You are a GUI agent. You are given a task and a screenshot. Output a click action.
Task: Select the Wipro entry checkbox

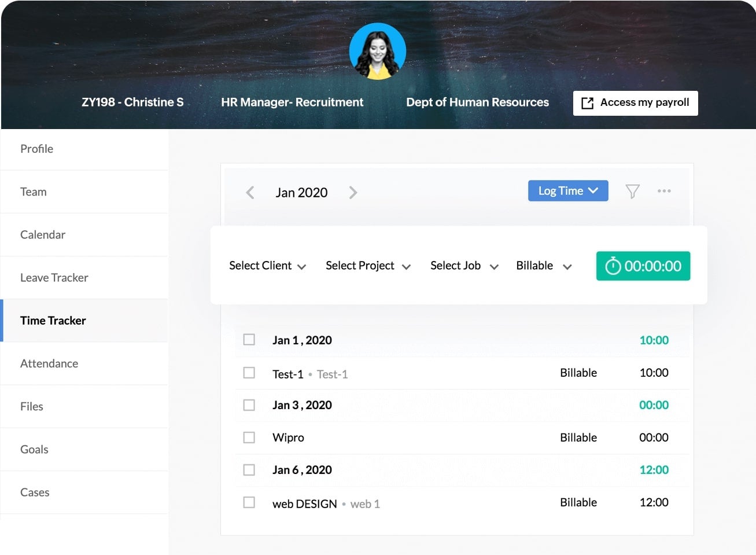click(x=249, y=438)
